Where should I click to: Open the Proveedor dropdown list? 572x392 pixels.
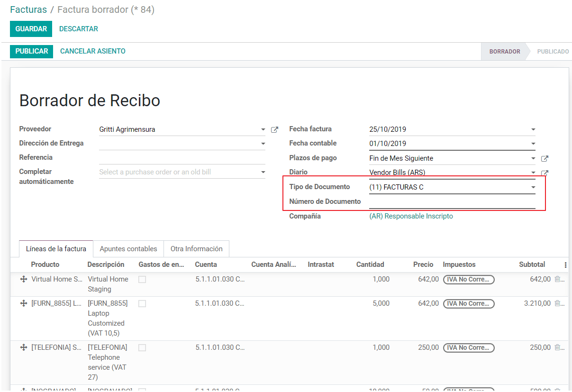(x=263, y=129)
